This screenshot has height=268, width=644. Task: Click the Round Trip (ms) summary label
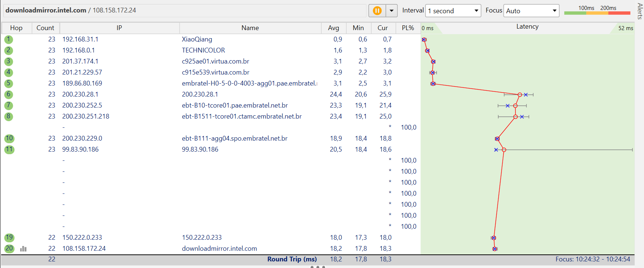pos(292,259)
